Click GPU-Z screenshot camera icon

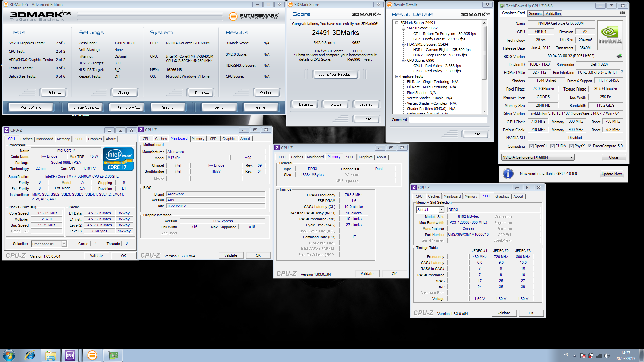point(622,13)
